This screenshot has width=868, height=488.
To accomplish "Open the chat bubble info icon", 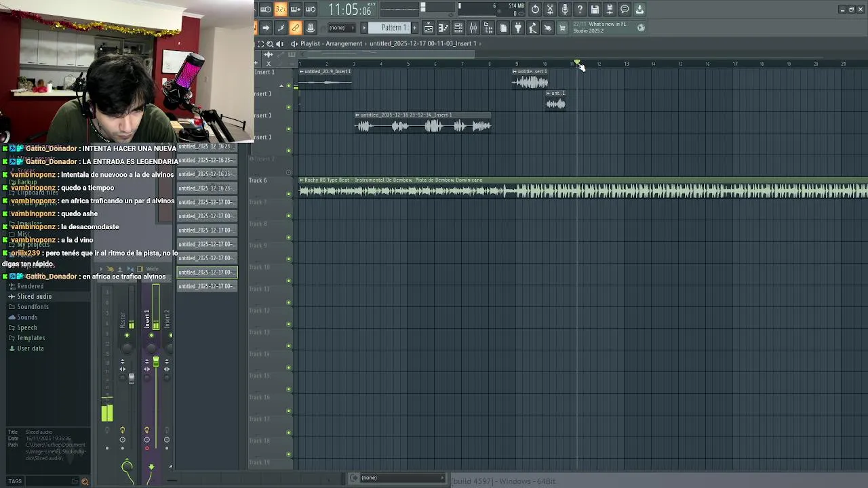I will pyautogui.click(x=625, y=9).
